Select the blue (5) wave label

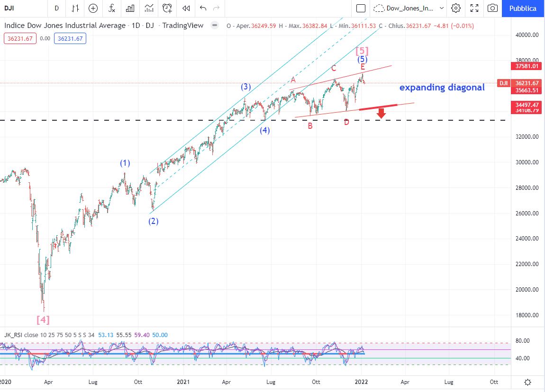point(363,59)
